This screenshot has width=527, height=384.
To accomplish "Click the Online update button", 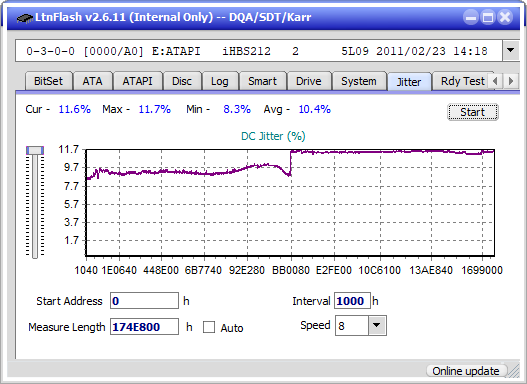I will pos(466,371).
